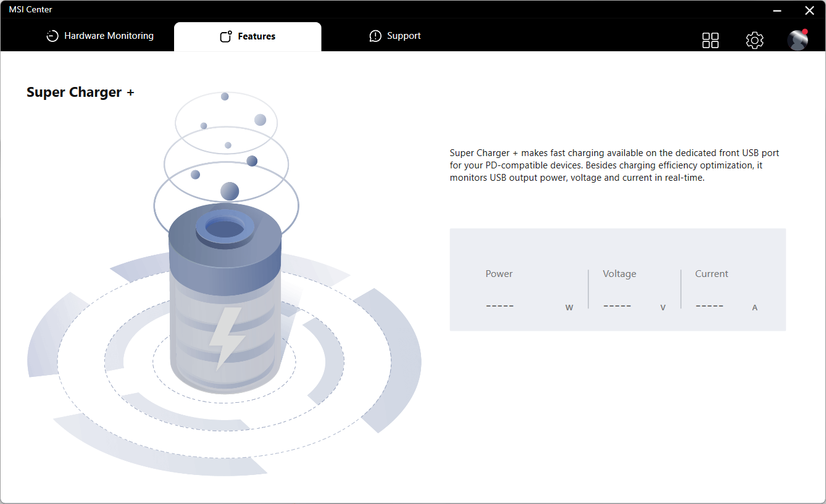Screen dimensions: 826x504
Task: Open the Hardware Monitoring tab
Action: tap(100, 36)
